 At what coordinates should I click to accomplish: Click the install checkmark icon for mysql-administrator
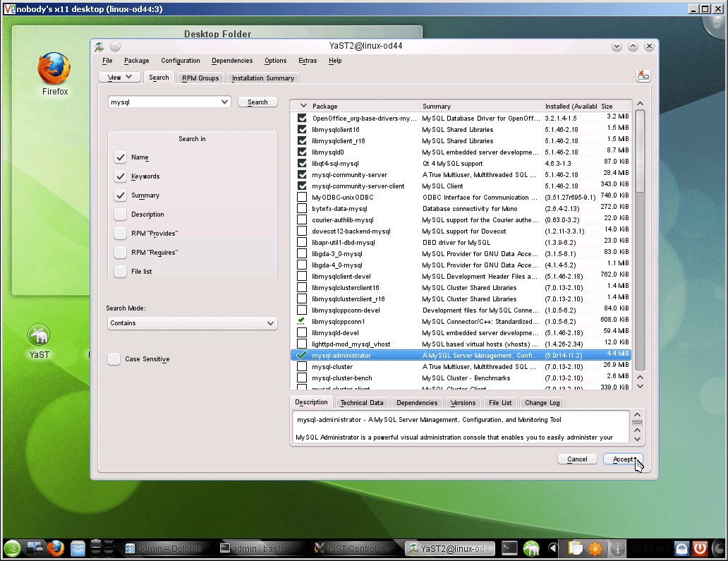[x=302, y=355]
